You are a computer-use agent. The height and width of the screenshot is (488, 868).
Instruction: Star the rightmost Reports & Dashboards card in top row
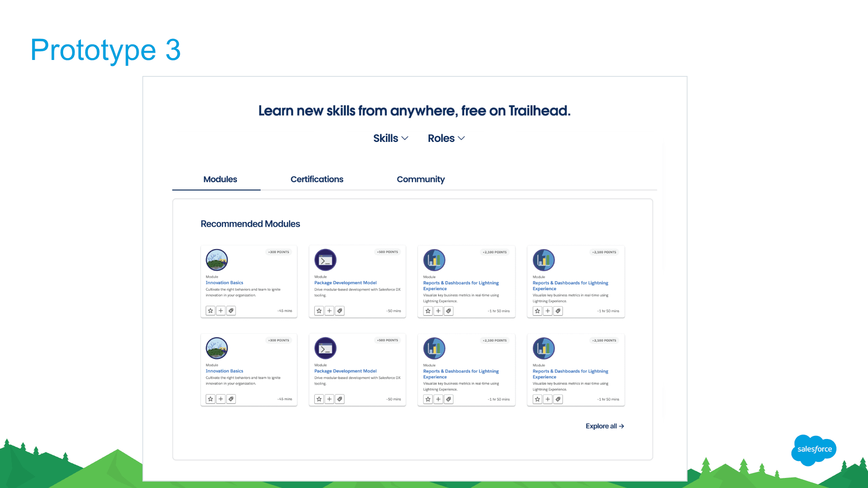click(537, 311)
